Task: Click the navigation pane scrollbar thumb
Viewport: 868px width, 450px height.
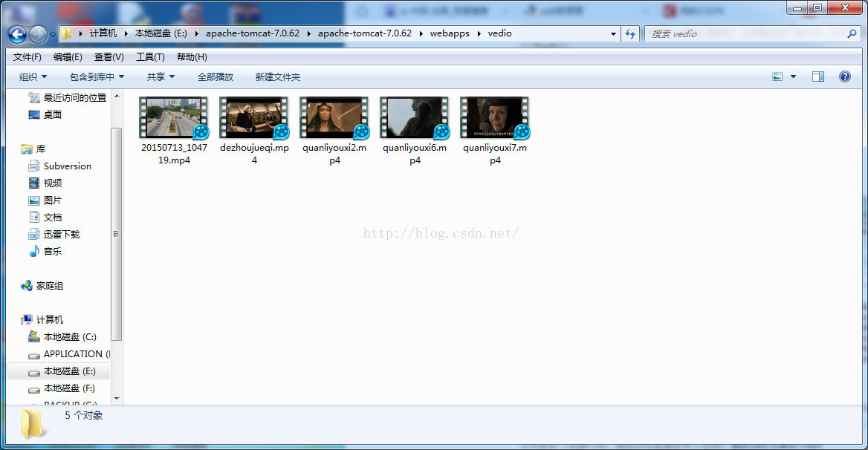Action: coord(116,234)
